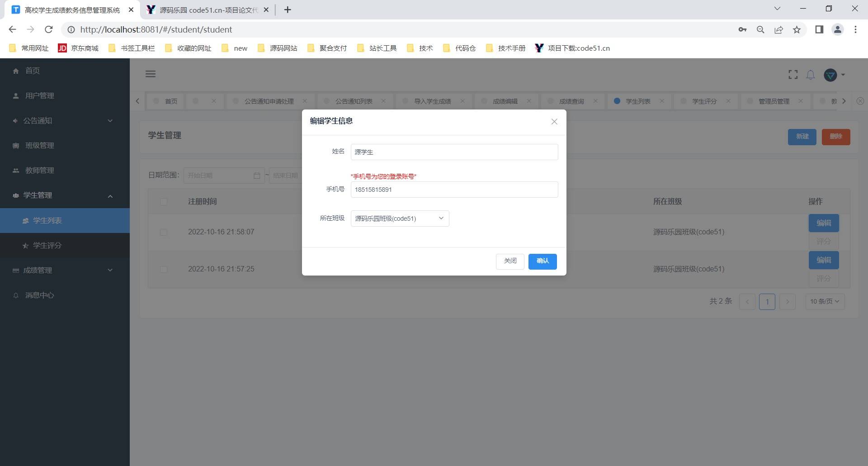Click the 首页 home icon in sidebar

[x=16, y=71]
